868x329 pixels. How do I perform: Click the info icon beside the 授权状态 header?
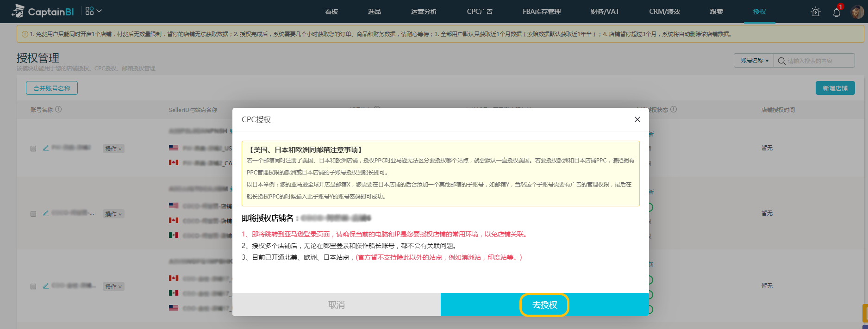coord(674,110)
